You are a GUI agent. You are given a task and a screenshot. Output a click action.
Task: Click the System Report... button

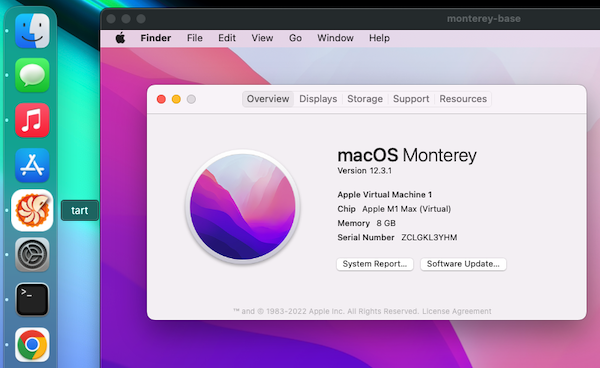(x=375, y=264)
